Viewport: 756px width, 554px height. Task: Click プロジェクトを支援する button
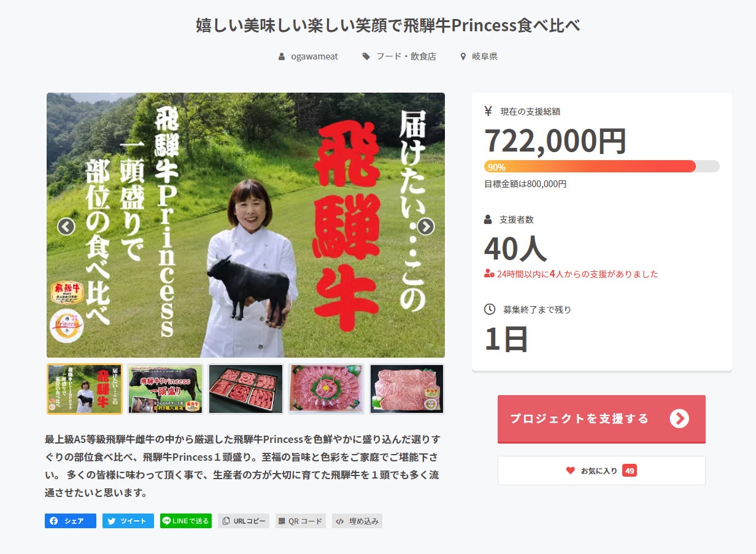pos(601,419)
